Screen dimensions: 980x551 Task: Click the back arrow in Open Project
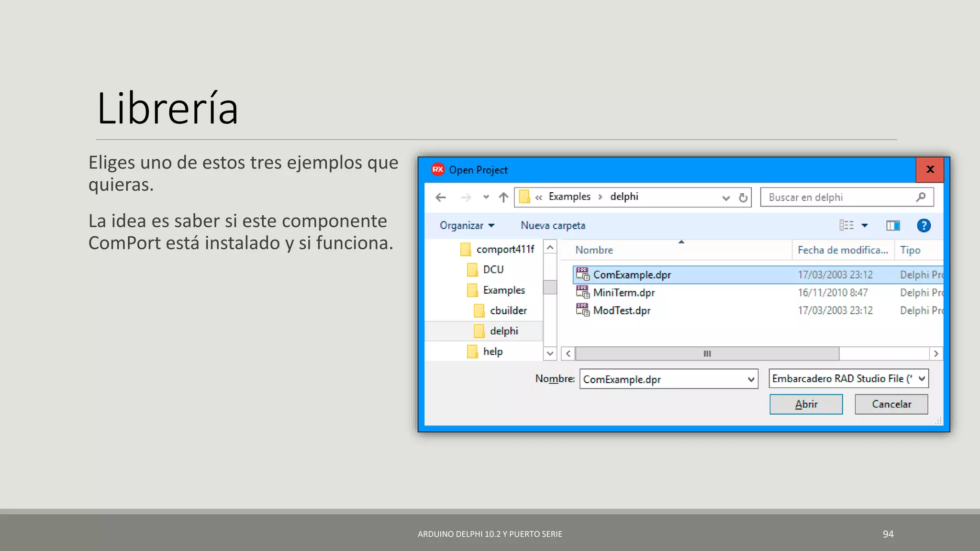(x=441, y=197)
